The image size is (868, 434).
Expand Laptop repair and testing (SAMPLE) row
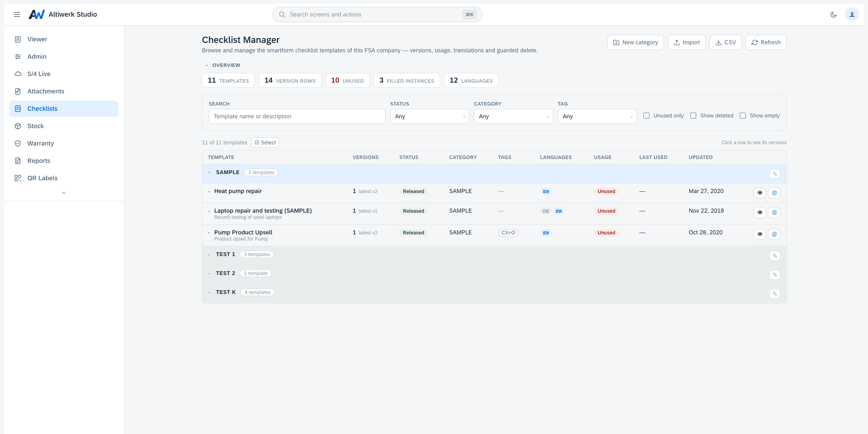point(209,211)
